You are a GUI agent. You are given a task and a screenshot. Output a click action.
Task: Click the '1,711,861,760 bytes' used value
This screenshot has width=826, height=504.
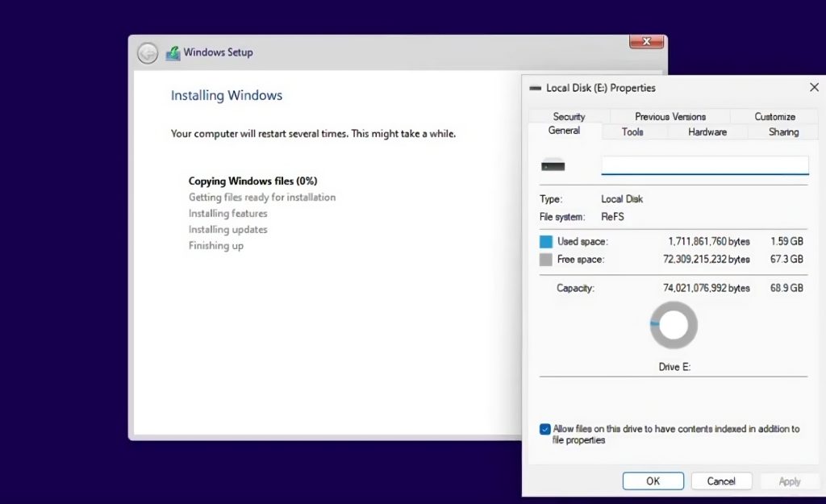[x=709, y=242]
